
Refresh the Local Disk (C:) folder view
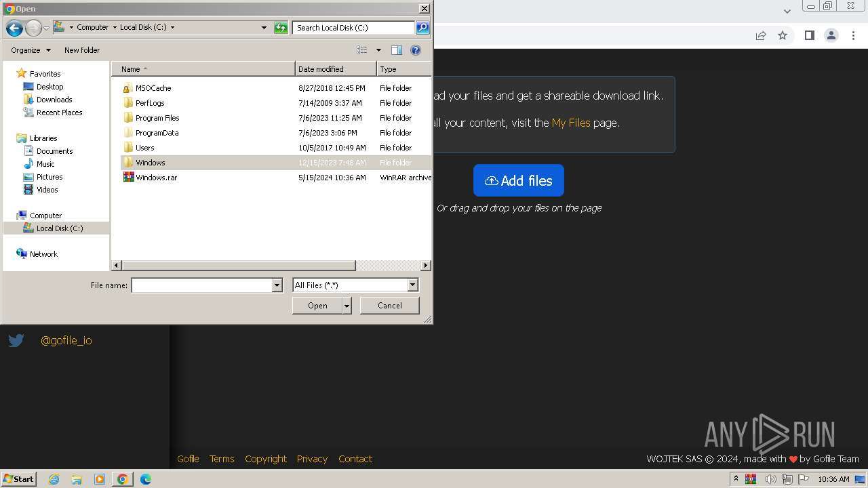pyautogui.click(x=281, y=28)
